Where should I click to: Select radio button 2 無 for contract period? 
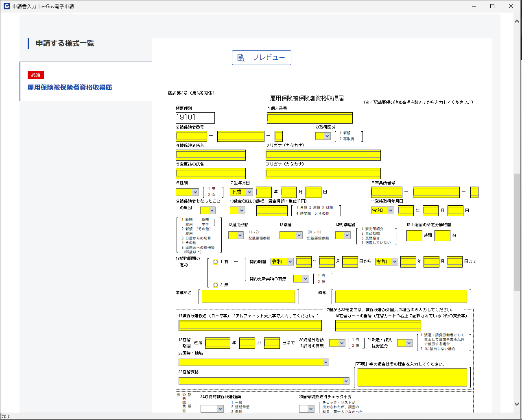[x=216, y=285]
